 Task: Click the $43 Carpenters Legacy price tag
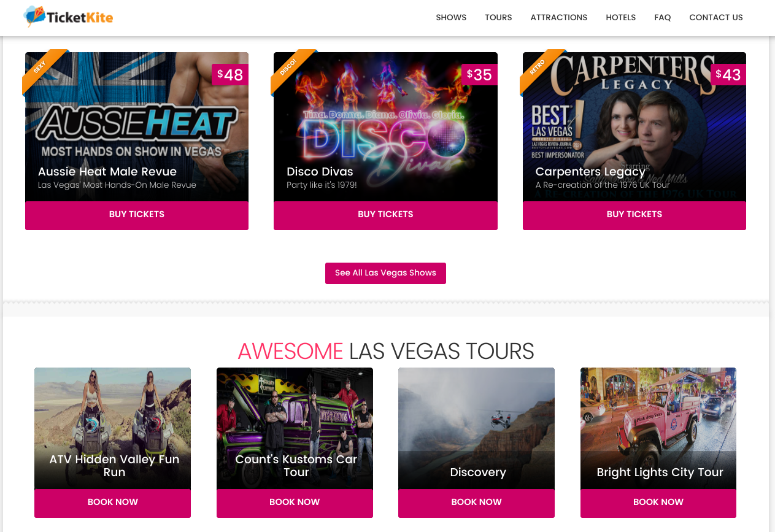point(728,75)
